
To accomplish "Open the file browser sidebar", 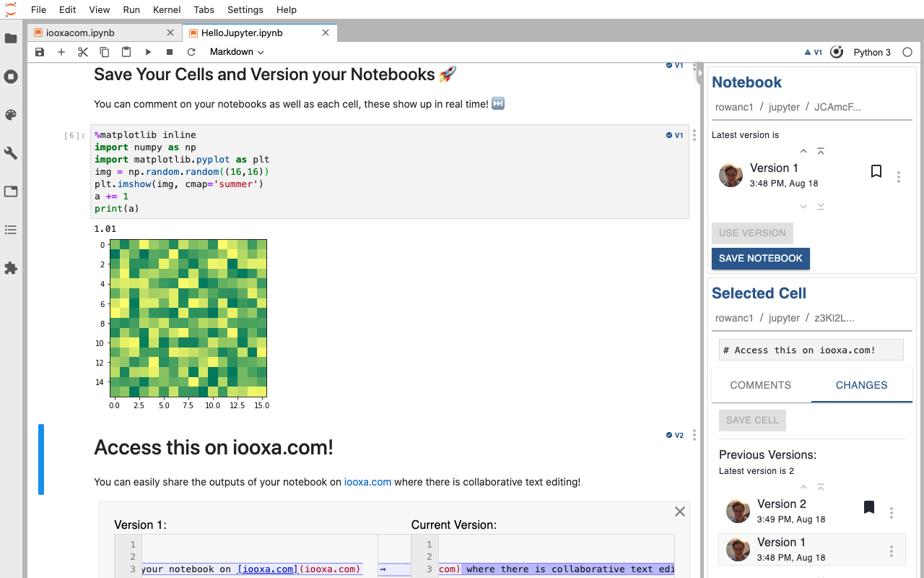I will tap(11, 39).
